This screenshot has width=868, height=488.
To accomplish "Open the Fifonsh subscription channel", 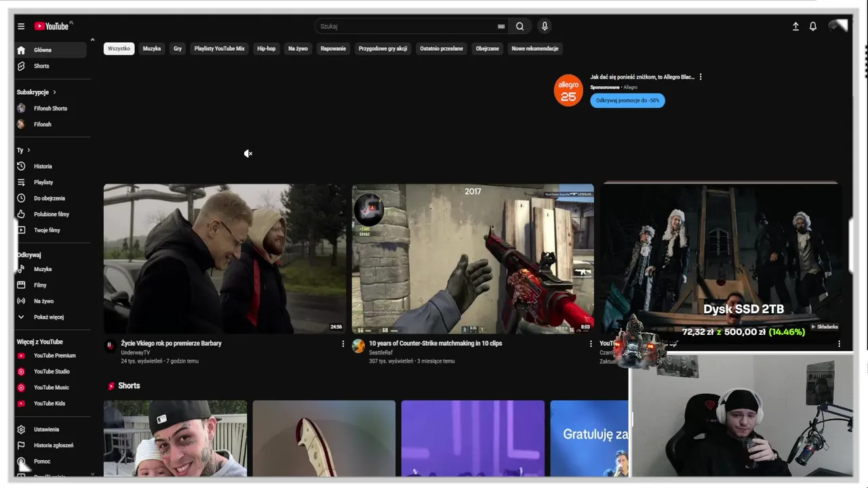I will [x=51, y=125].
